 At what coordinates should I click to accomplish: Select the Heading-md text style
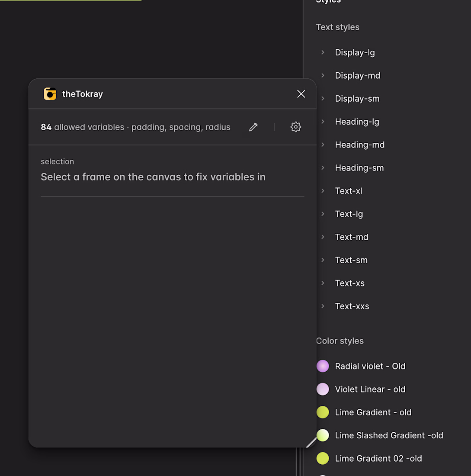click(359, 145)
